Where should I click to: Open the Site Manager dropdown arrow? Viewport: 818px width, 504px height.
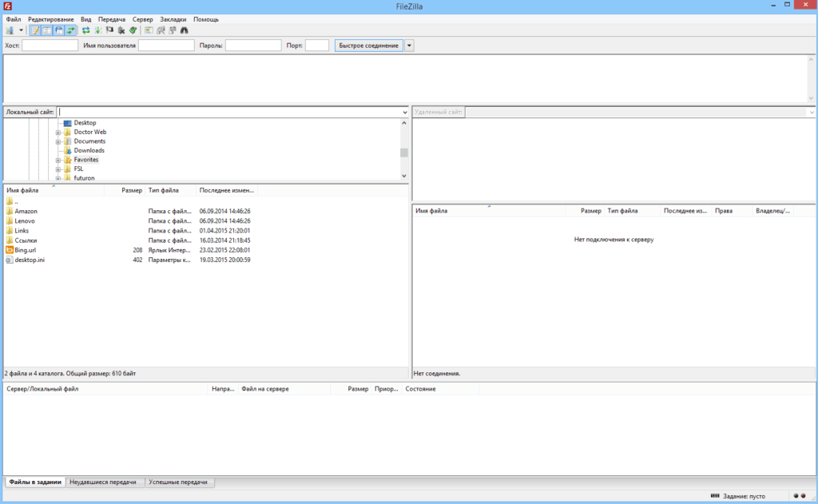click(21, 31)
